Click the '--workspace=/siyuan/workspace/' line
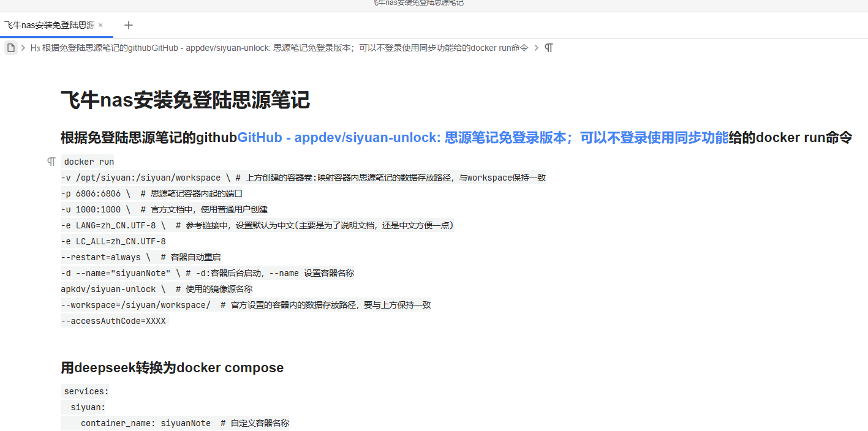The width and height of the screenshot is (868, 431). pyautogui.click(x=246, y=305)
